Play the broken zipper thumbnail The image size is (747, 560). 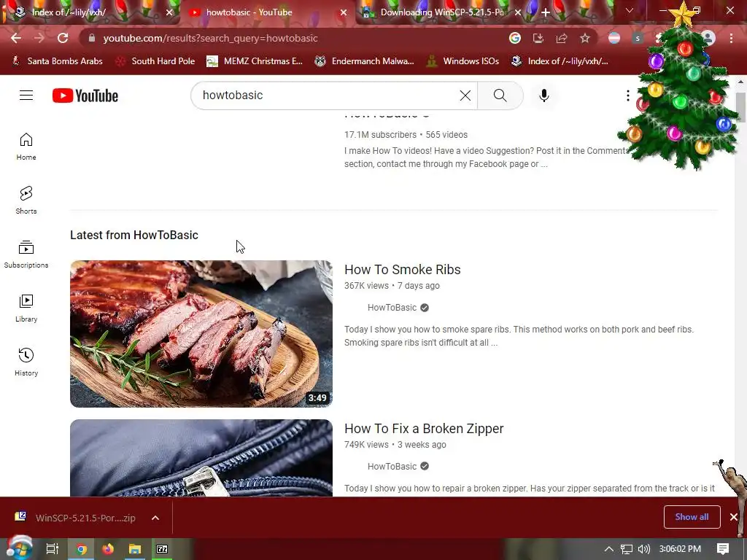(201, 458)
